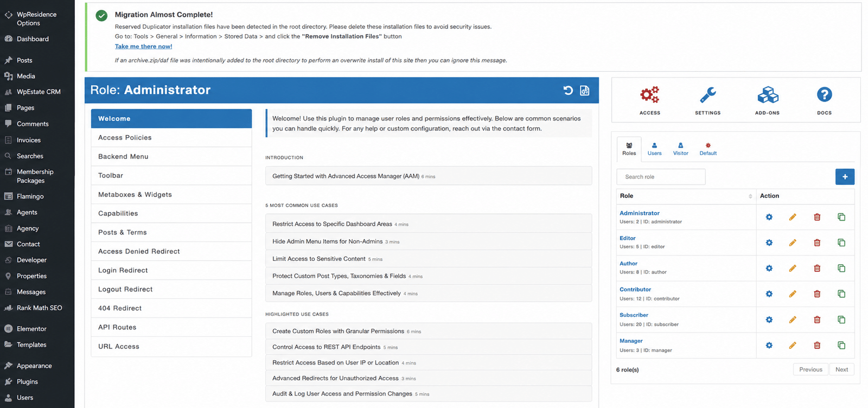Delete the Administrator role with trash icon
This screenshot has height=408, width=868.
[817, 217]
